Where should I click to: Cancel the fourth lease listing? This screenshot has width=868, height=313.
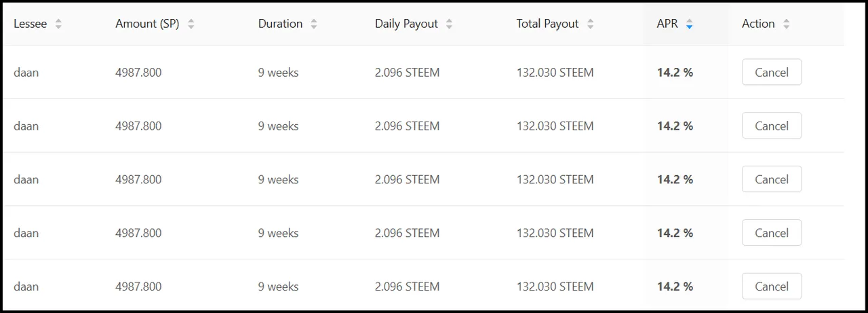coord(772,233)
